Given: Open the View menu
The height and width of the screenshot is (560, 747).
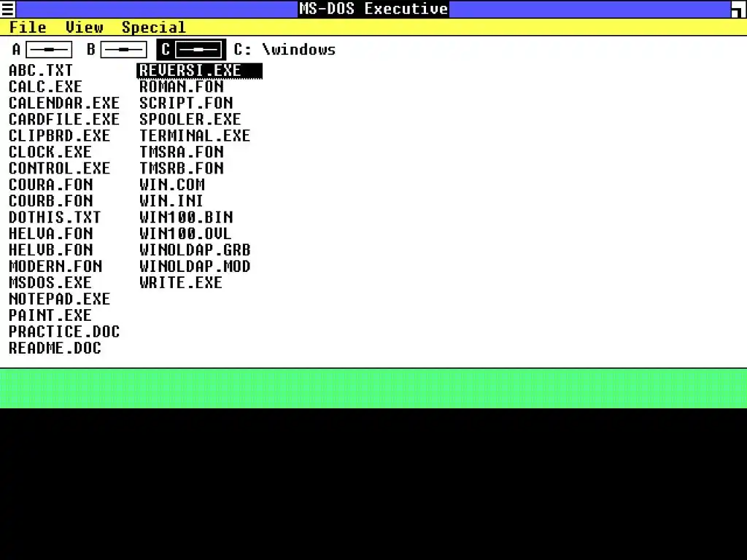Looking at the screenshot, I should (85, 27).
